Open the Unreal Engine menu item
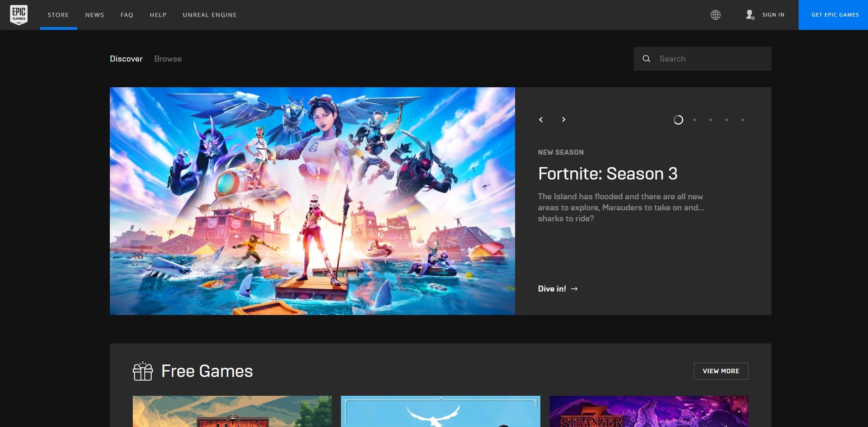The width and height of the screenshot is (868, 427). (x=210, y=15)
